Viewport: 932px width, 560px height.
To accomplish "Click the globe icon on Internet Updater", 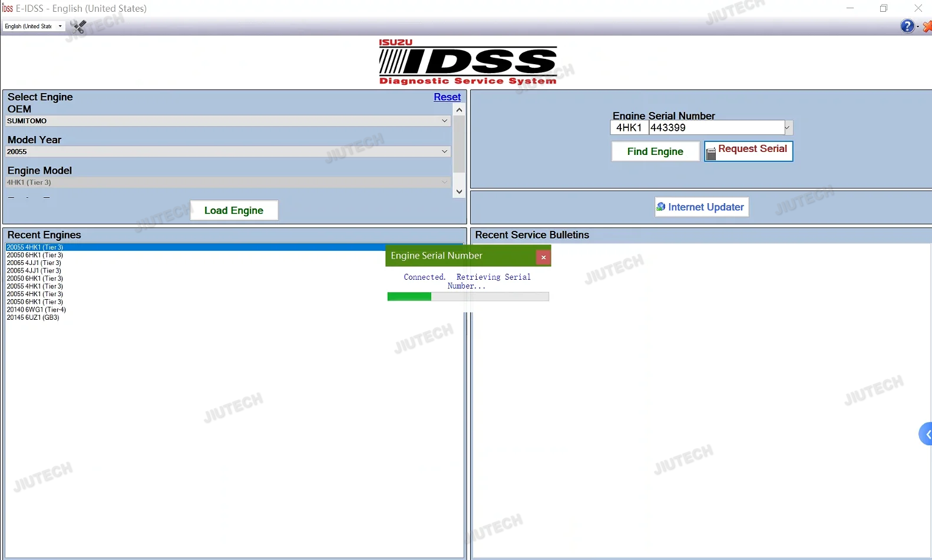I will click(661, 207).
